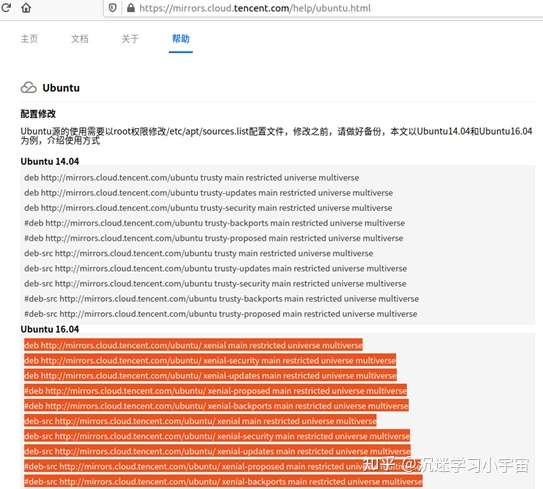The height and width of the screenshot is (489, 543).
Task: Click line '#deb ... trusty-proposed main'
Action: (x=214, y=238)
